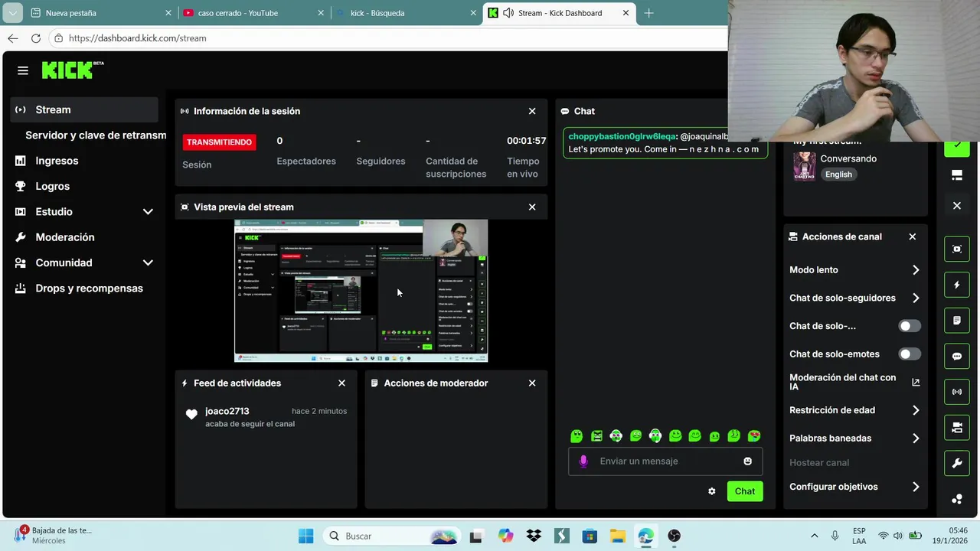Open Microsoft Edge from taskbar
The height and width of the screenshot is (551, 980).
pyautogui.click(x=645, y=536)
